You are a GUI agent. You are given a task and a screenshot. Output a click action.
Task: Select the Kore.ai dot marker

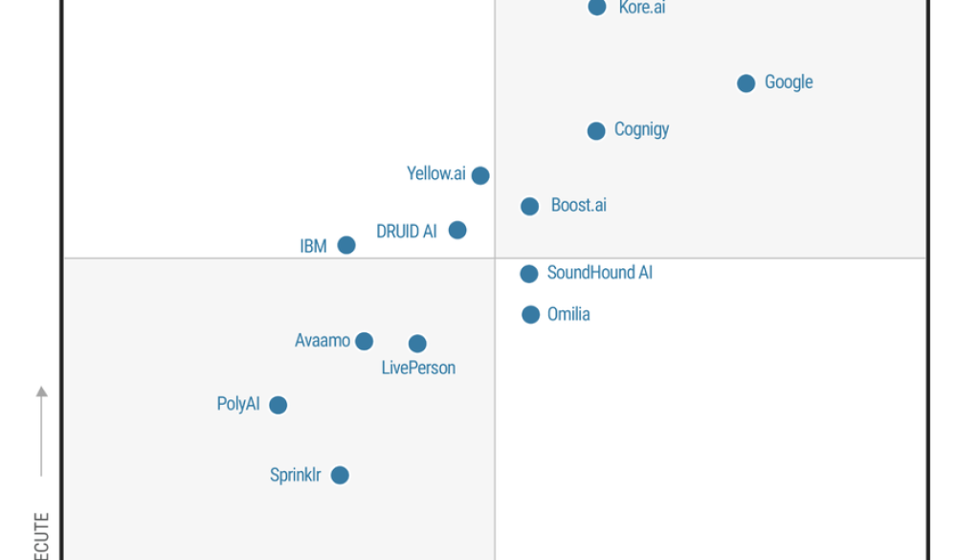click(x=597, y=8)
